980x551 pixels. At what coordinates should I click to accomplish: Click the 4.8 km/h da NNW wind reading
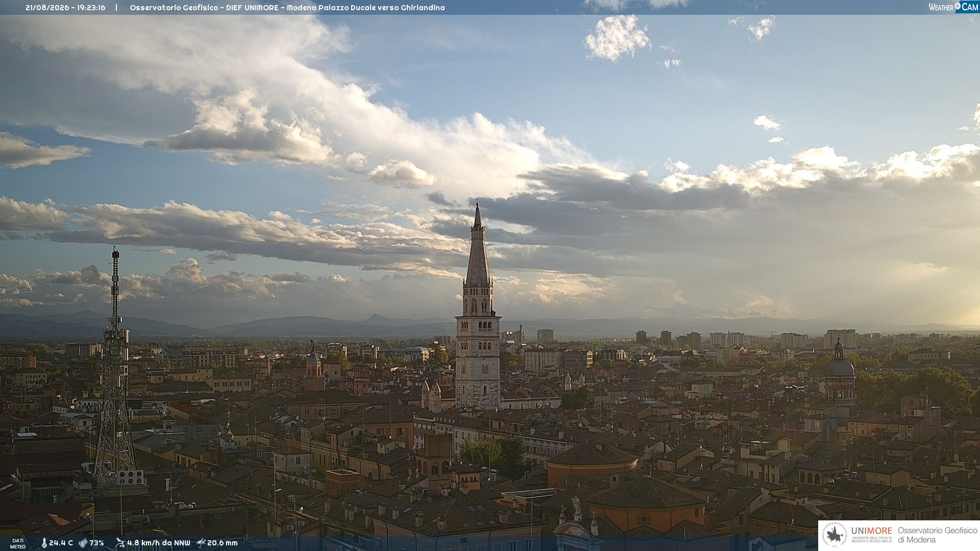(158, 543)
